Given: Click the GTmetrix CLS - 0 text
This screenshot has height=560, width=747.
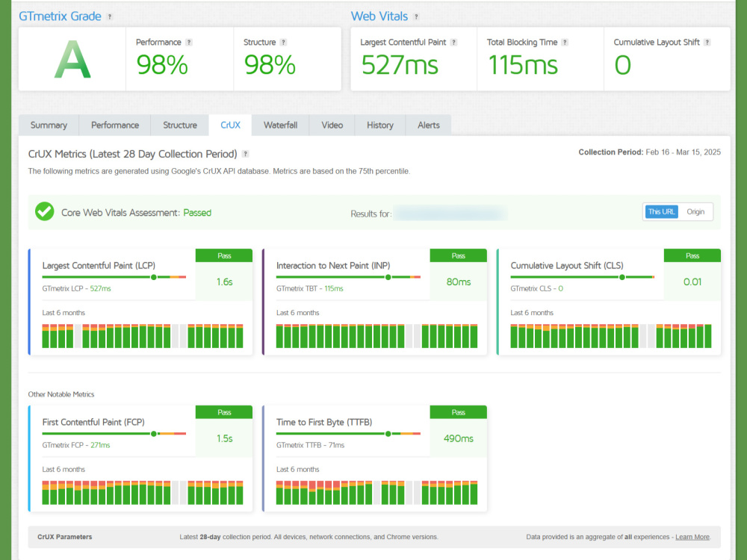Looking at the screenshot, I should click(537, 288).
